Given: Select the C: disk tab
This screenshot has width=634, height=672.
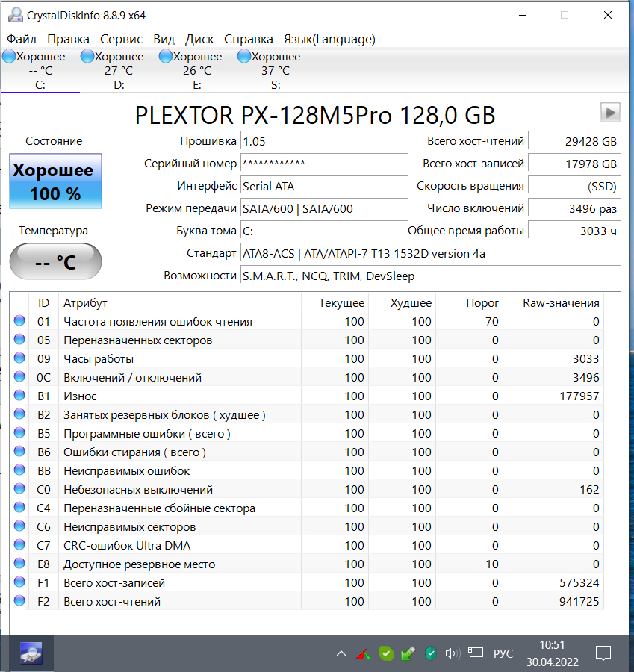Looking at the screenshot, I should (x=40, y=71).
